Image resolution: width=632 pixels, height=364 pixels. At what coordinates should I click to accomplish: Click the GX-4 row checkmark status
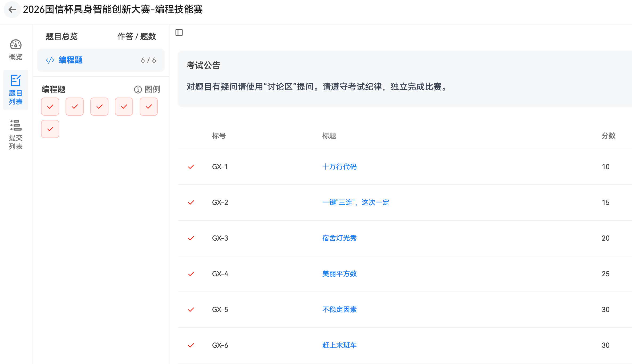pos(191,274)
